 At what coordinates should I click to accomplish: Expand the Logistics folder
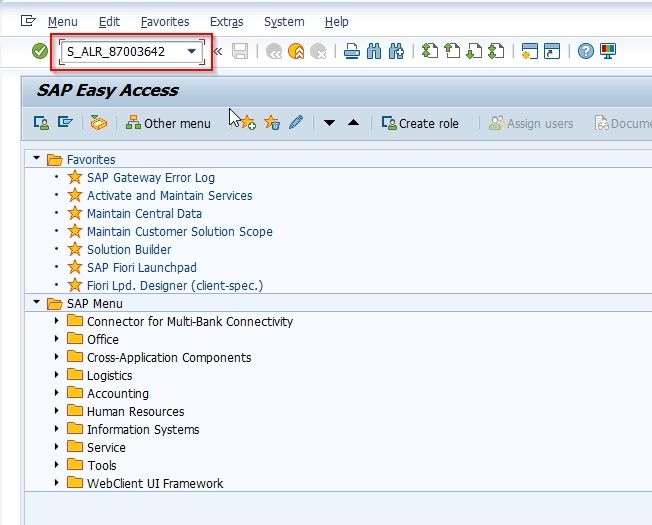tap(57, 375)
